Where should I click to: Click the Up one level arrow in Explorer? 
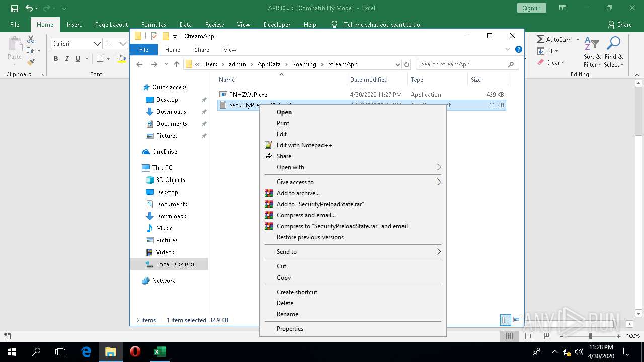point(176,64)
